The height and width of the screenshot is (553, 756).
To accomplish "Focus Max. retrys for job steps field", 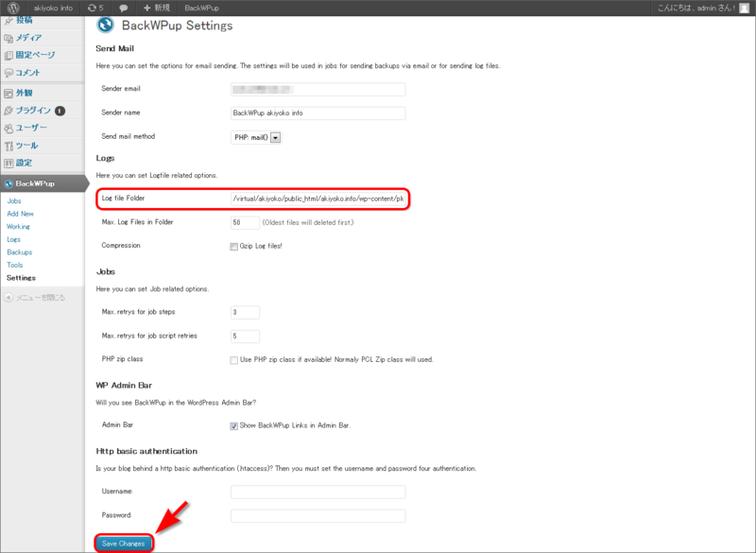I will (245, 312).
